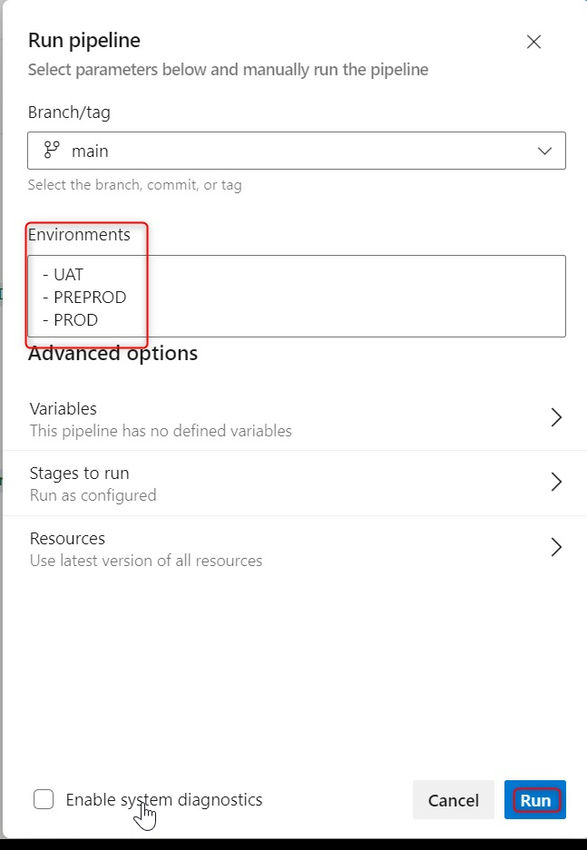Select the main branch combo box text
The width and height of the screenshot is (587, 850).
click(90, 151)
